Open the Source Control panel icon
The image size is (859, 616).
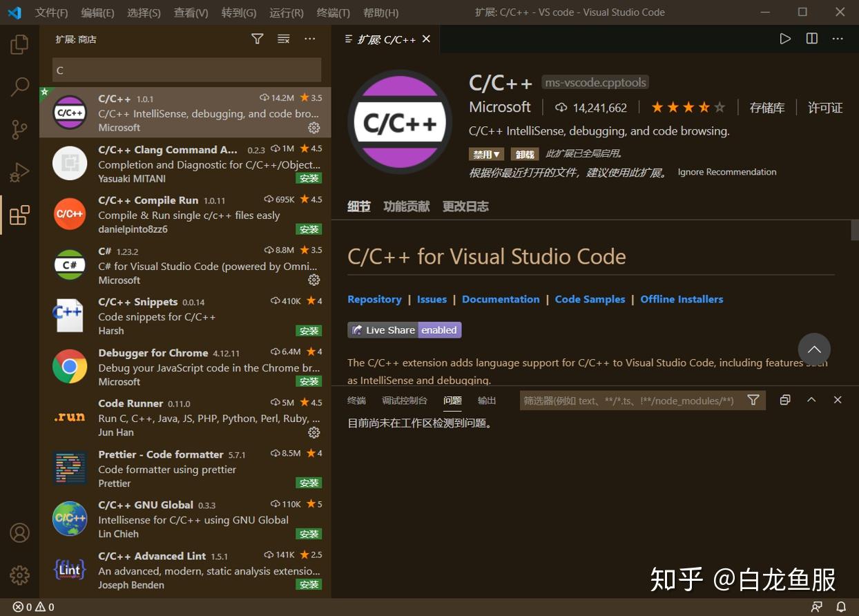pos(19,129)
